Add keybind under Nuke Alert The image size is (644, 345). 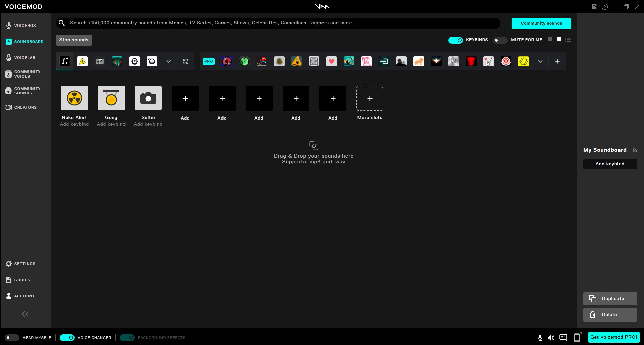tap(75, 124)
